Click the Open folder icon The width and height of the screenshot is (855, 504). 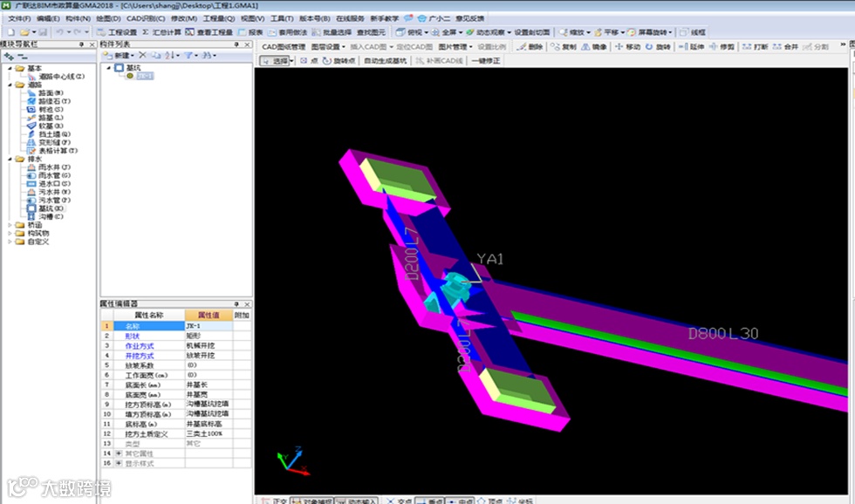[24, 32]
